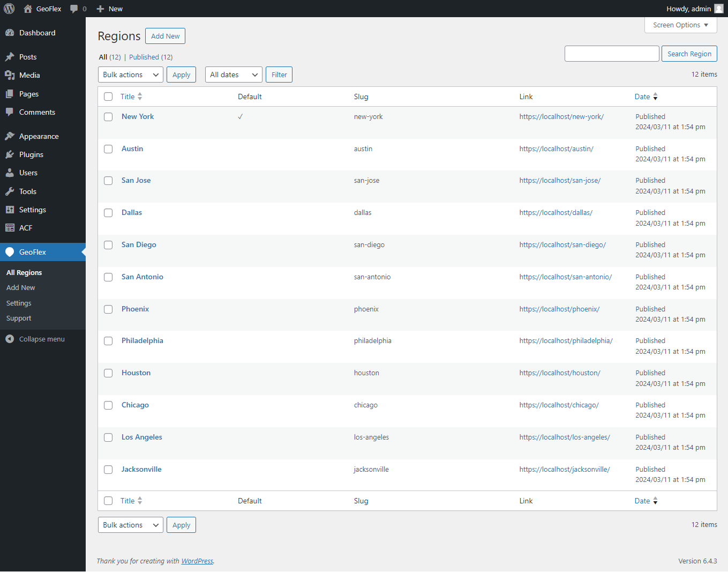
Task: Click the Media icon in sidebar
Action: click(10, 75)
